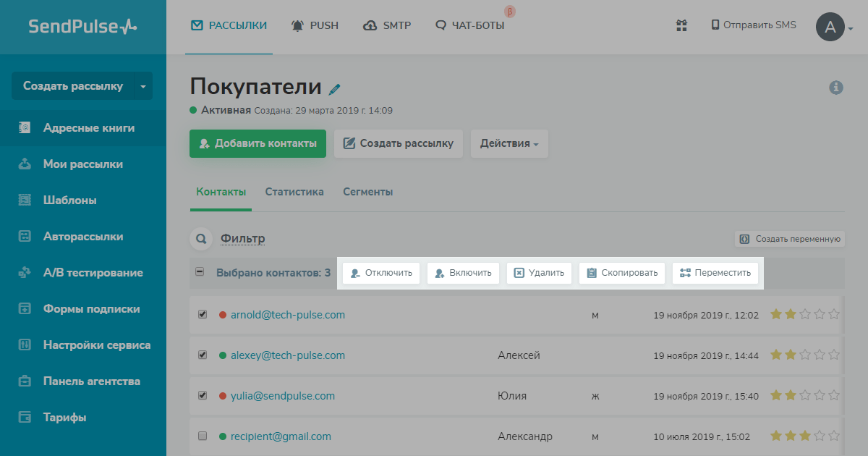Select the recipient@gmail.com contact checkbox
Viewport: 868px width, 456px height.
click(203, 436)
